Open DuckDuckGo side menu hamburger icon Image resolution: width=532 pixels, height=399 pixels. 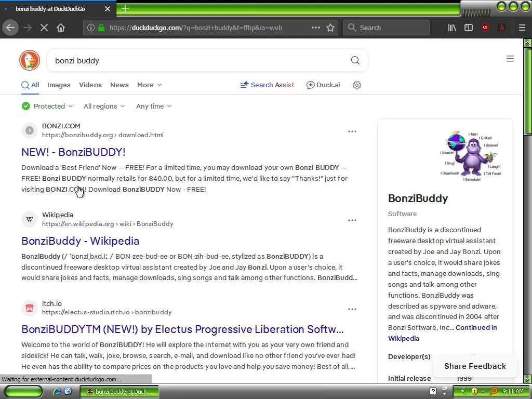510,59
